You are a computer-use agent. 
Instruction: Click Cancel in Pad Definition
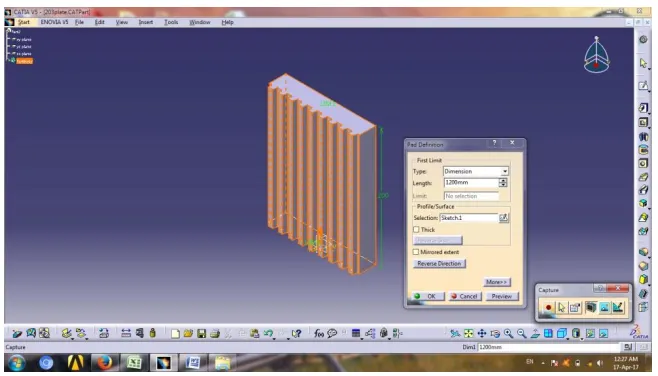[x=465, y=296]
